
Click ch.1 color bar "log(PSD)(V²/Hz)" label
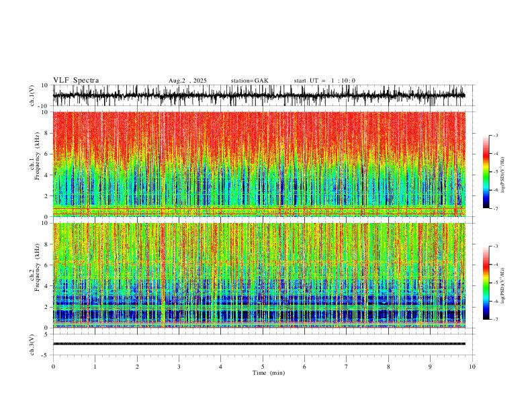coord(503,175)
